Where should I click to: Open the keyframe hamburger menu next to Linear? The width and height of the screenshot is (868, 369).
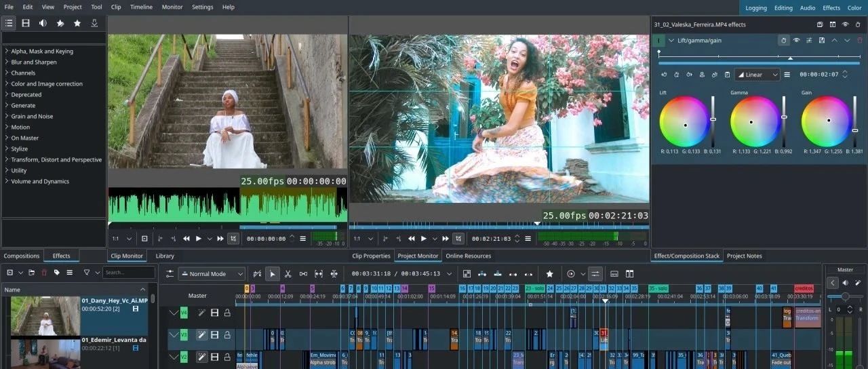point(787,75)
